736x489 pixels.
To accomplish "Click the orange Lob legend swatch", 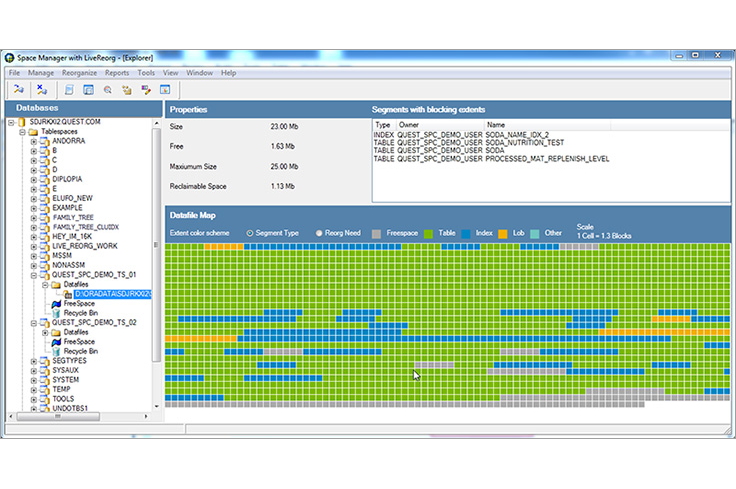I will (503, 234).
